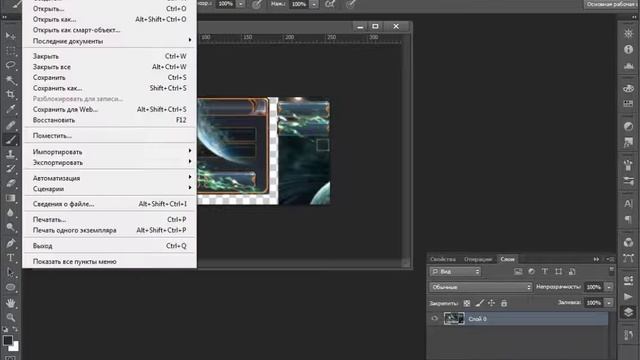Click the layer opacity 100% field
Screen dimensions: 640x360
click(594, 287)
